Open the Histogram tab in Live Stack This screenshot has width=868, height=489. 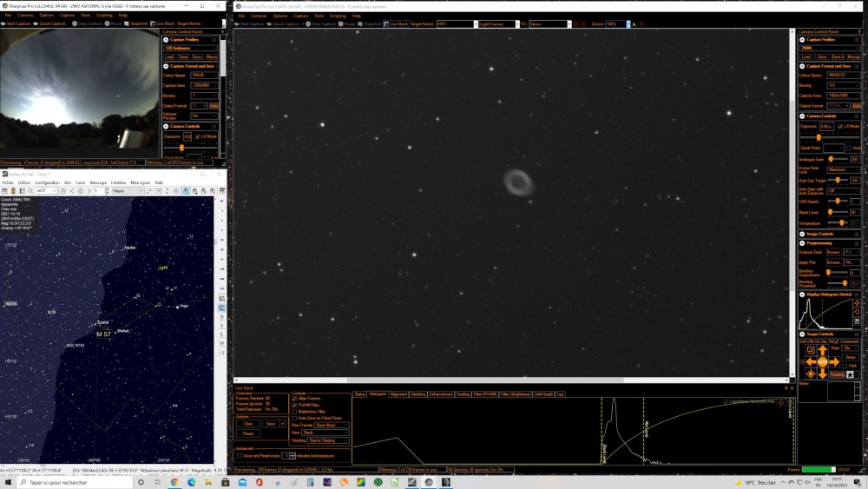(x=378, y=394)
